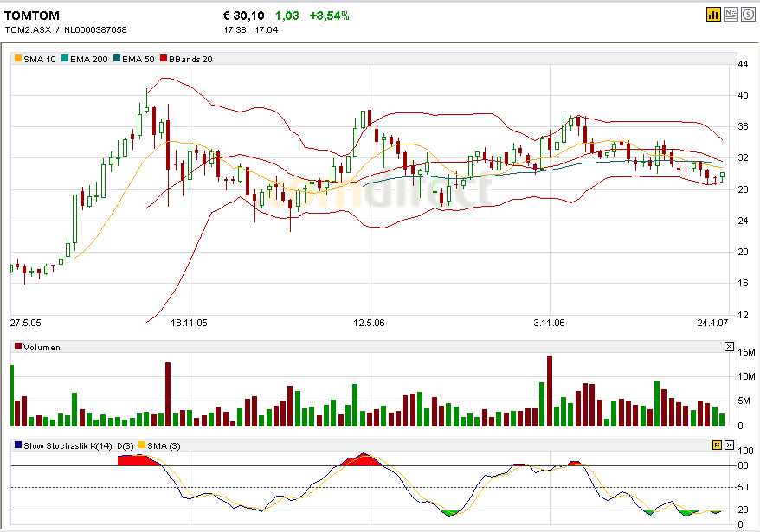Close the Volumen panel with its X button

[x=730, y=344]
